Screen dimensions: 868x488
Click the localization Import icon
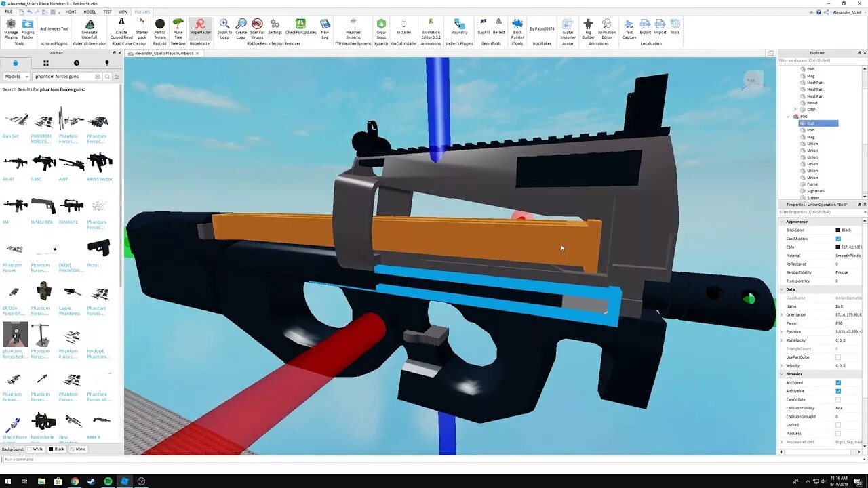pos(660,27)
